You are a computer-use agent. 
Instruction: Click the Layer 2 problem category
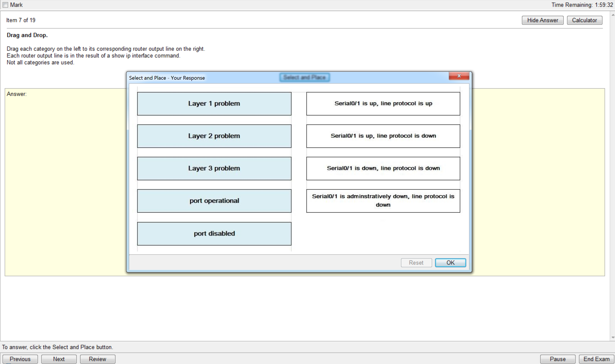tap(214, 136)
